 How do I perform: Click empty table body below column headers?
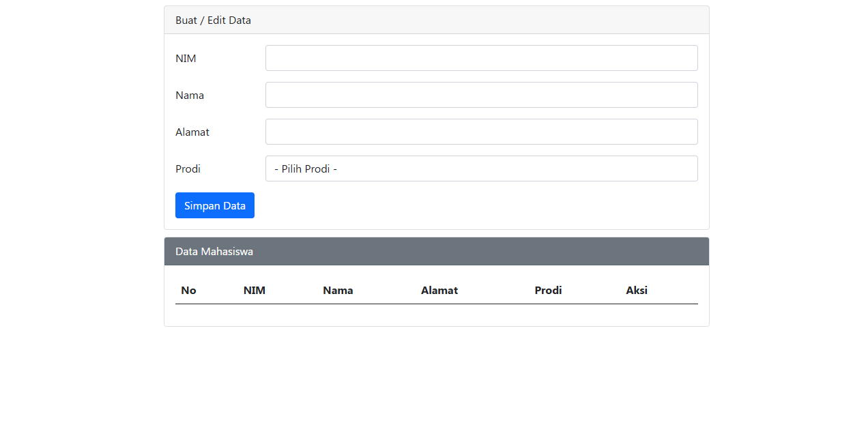[437, 314]
